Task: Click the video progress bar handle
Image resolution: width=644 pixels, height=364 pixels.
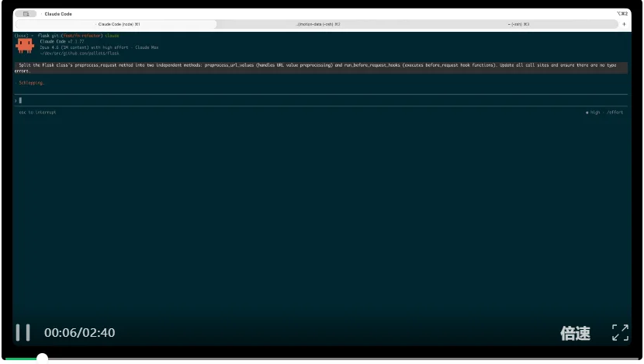Action: (43, 358)
